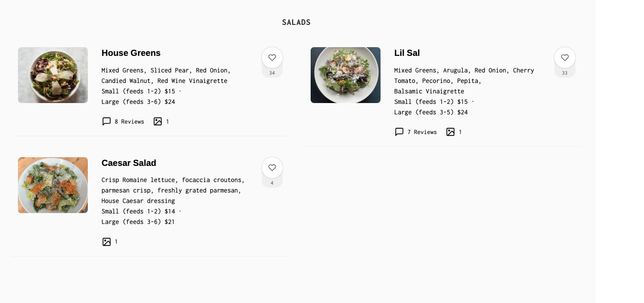The height and width of the screenshot is (303, 644).
Task: Click the speech bubble icon under Lil Sal
Action: pos(399,132)
